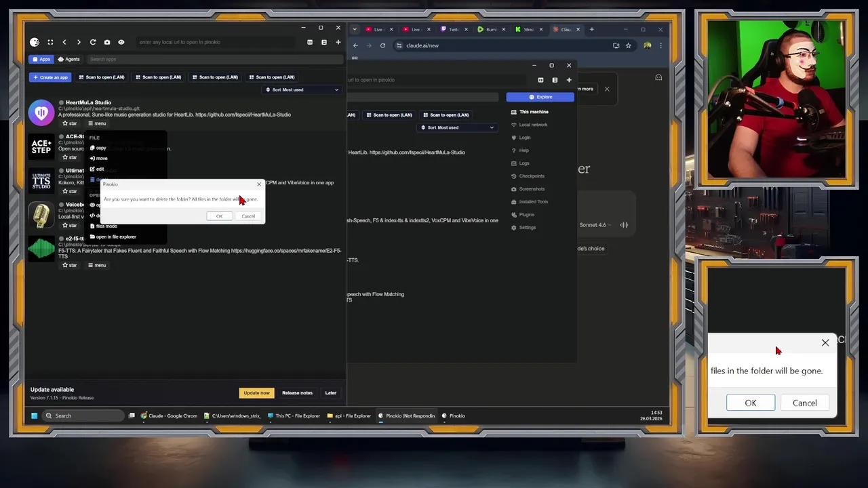
Task: Open Logs in Pinokio sidebar
Action: pos(520,163)
